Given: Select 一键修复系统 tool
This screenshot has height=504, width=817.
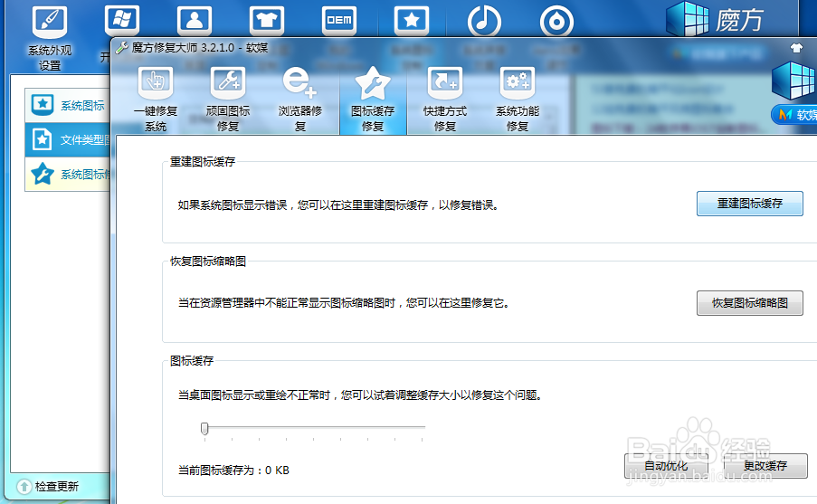Looking at the screenshot, I should pyautogui.click(x=156, y=99).
